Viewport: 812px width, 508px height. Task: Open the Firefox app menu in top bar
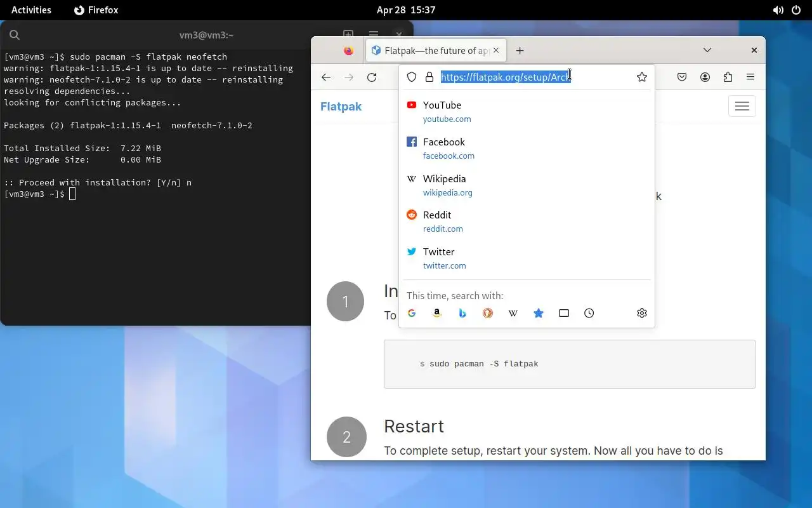96,10
